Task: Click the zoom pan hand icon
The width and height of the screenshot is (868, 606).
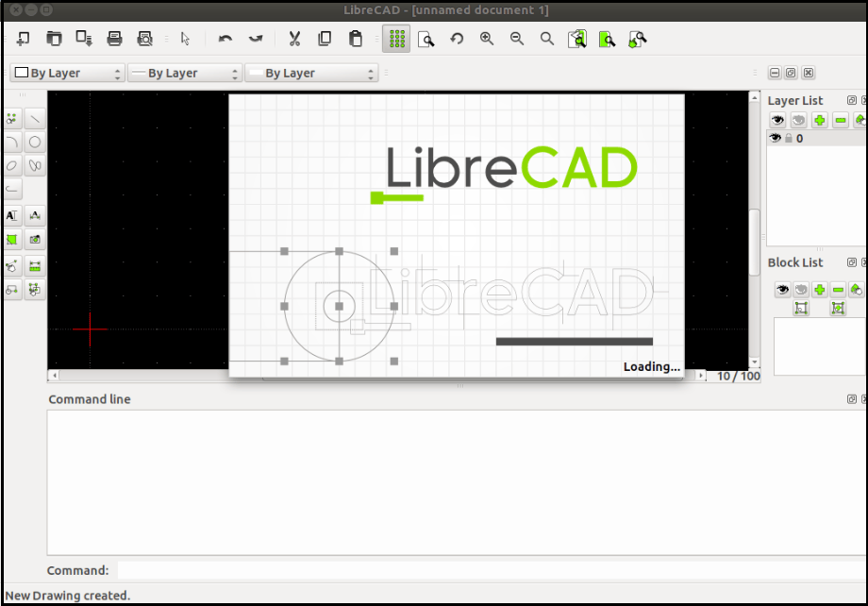Action: [x=638, y=39]
